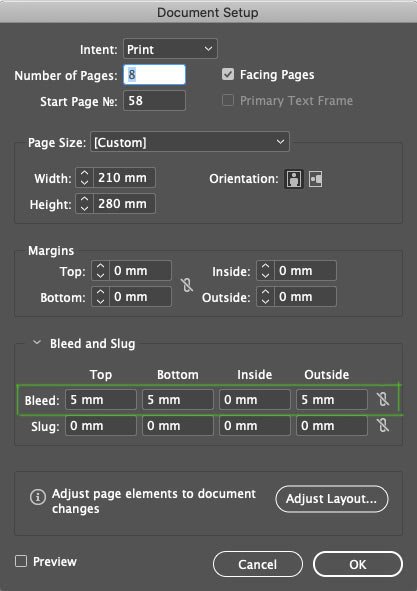Toggle the Bleed chain link icon

383,400
